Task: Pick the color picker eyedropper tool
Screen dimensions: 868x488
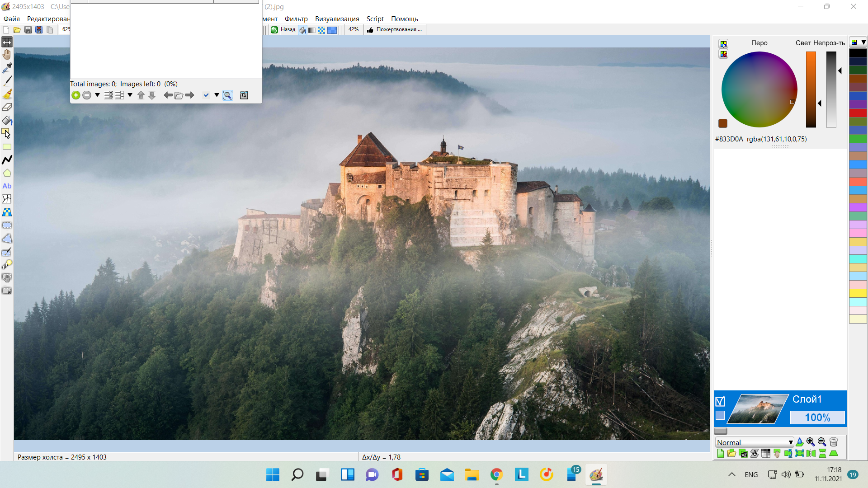Action: click(7, 68)
